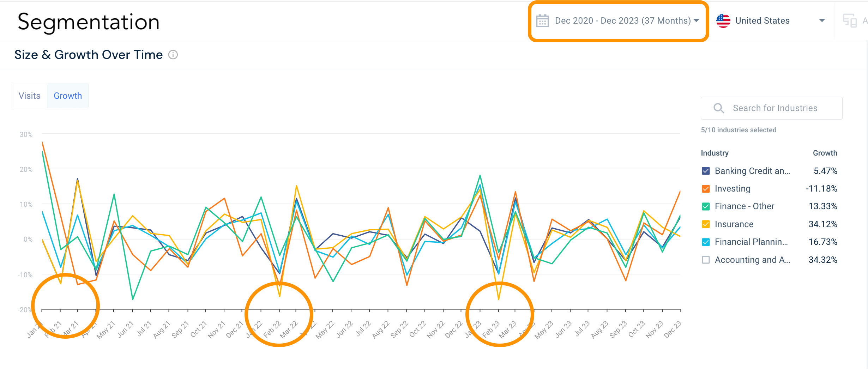
Task: Uncheck the Financial Planning industry
Action: pyautogui.click(x=706, y=242)
